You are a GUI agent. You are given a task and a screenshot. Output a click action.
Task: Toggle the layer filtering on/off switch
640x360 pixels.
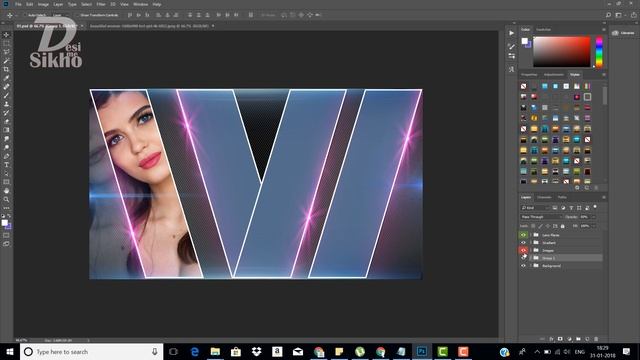pos(595,207)
